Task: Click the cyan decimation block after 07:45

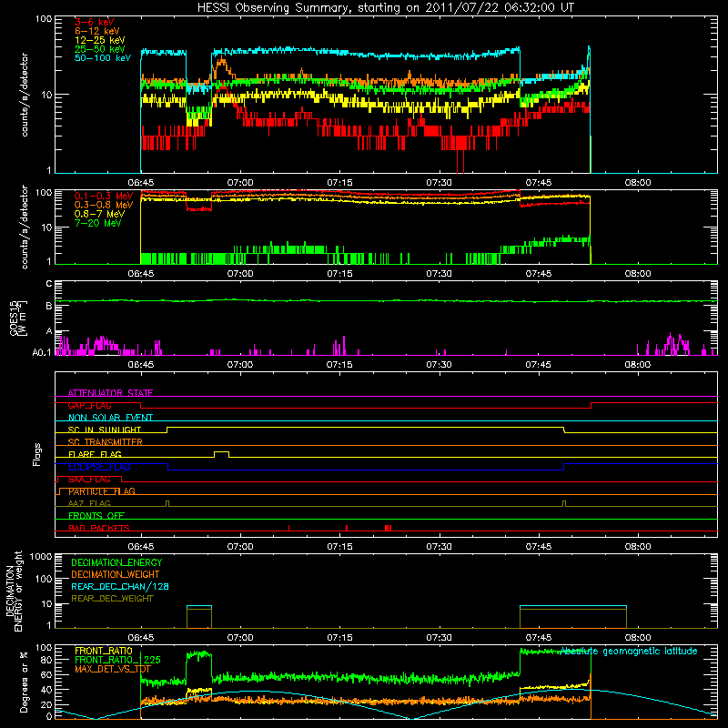Action: pos(573,606)
